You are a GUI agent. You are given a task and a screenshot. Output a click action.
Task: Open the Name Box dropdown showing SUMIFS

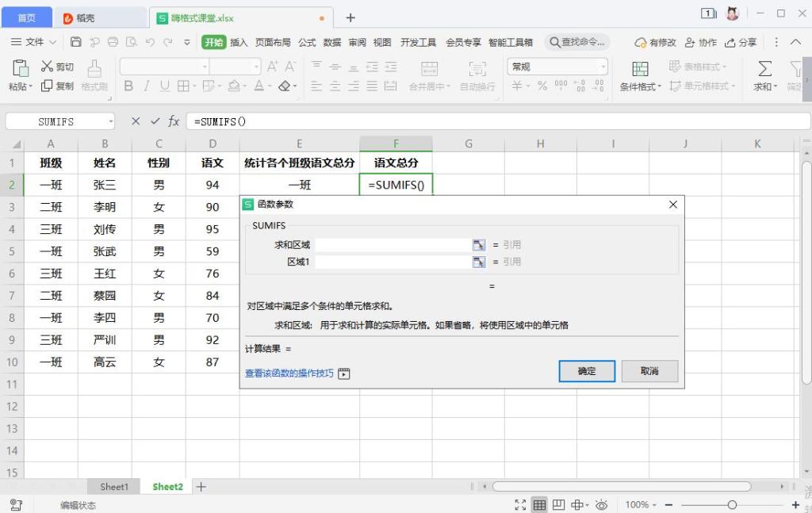(110, 121)
